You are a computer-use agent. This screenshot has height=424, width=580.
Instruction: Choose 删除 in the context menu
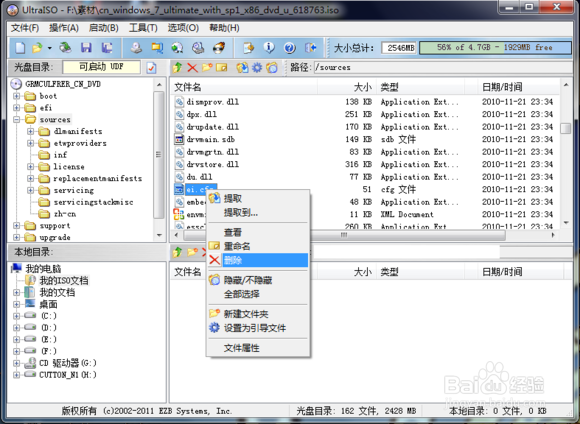click(258, 260)
